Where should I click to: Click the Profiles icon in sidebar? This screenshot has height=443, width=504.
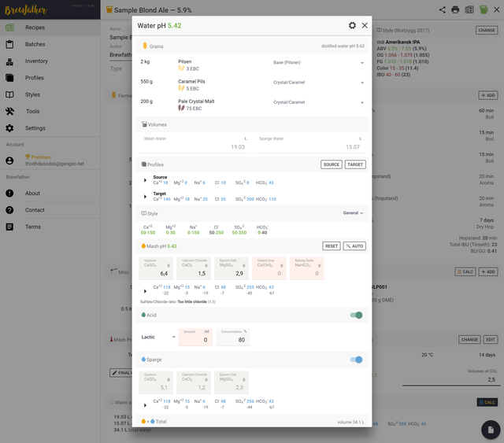click(9, 78)
